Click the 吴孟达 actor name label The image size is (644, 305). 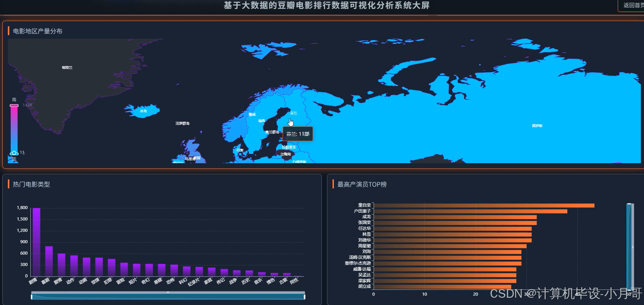364,275
